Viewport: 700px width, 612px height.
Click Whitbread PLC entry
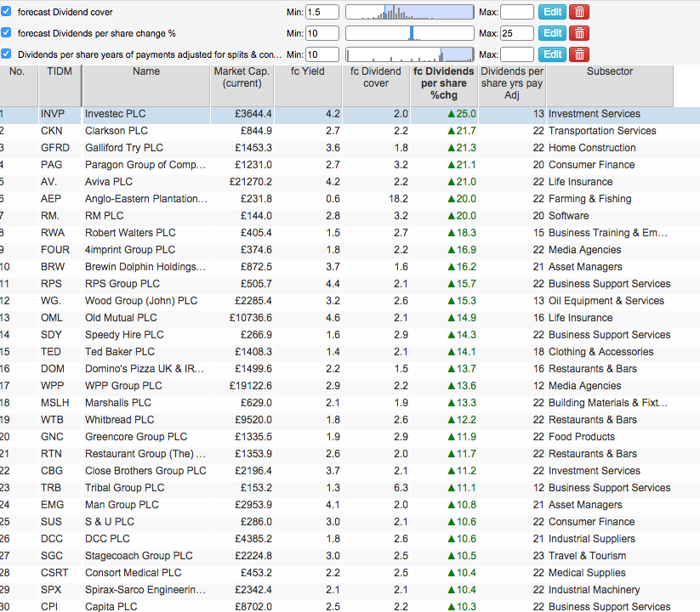[120, 420]
